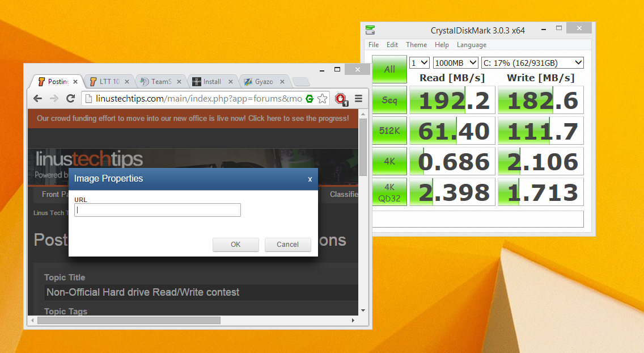Open the Language menu in CrystalDiskMark
The width and height of the screenshot is (644, 353).
(x=472, y=45)
